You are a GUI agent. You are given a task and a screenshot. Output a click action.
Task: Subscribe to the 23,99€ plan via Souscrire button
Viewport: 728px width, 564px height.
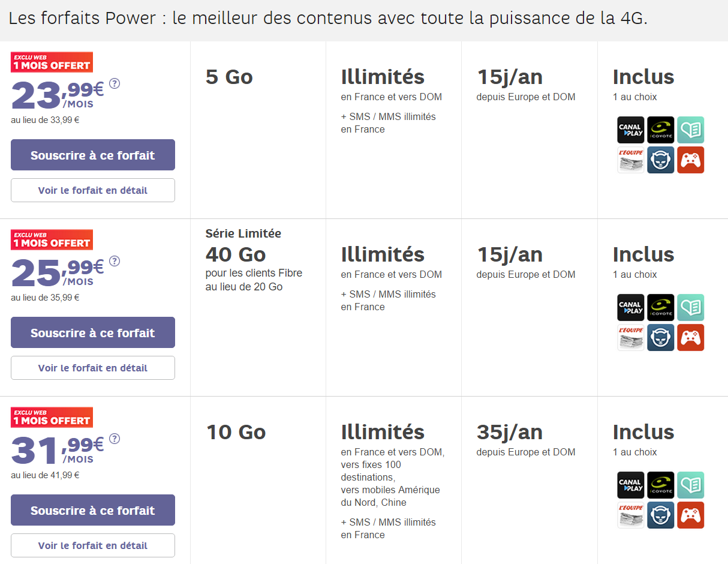click(x=93, y=155)
